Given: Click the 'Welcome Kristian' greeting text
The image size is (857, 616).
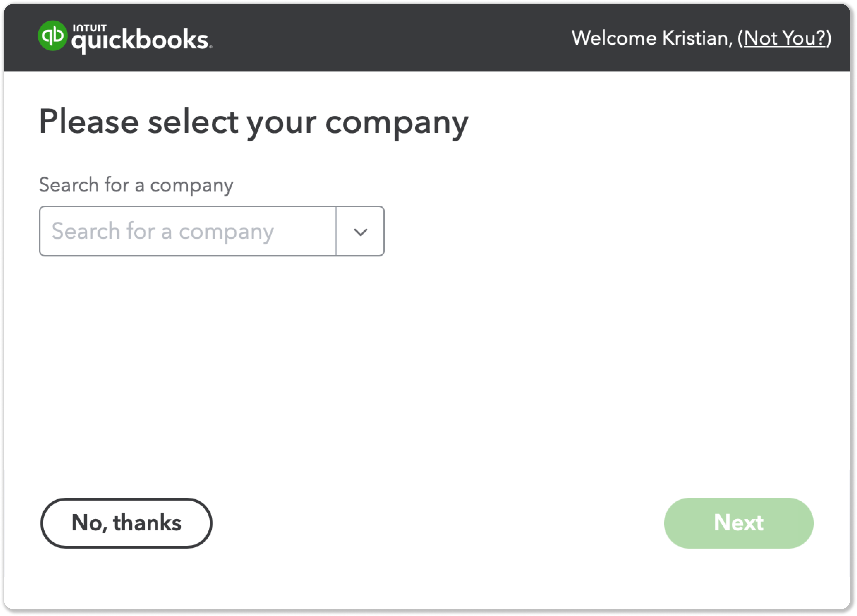Looking at the screenshot, I should 652,38.
